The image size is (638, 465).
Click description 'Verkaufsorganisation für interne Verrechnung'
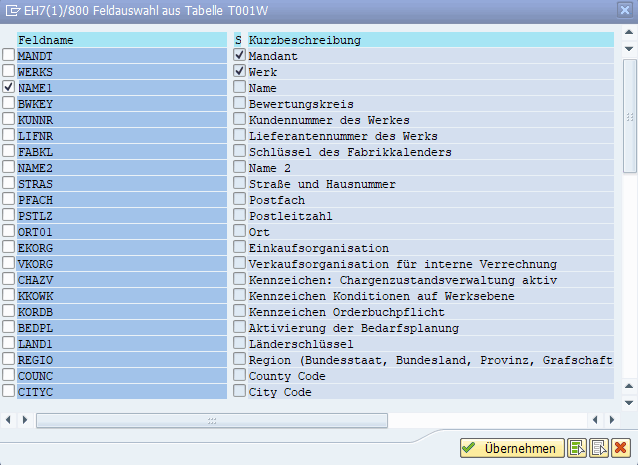click(403, 264)
